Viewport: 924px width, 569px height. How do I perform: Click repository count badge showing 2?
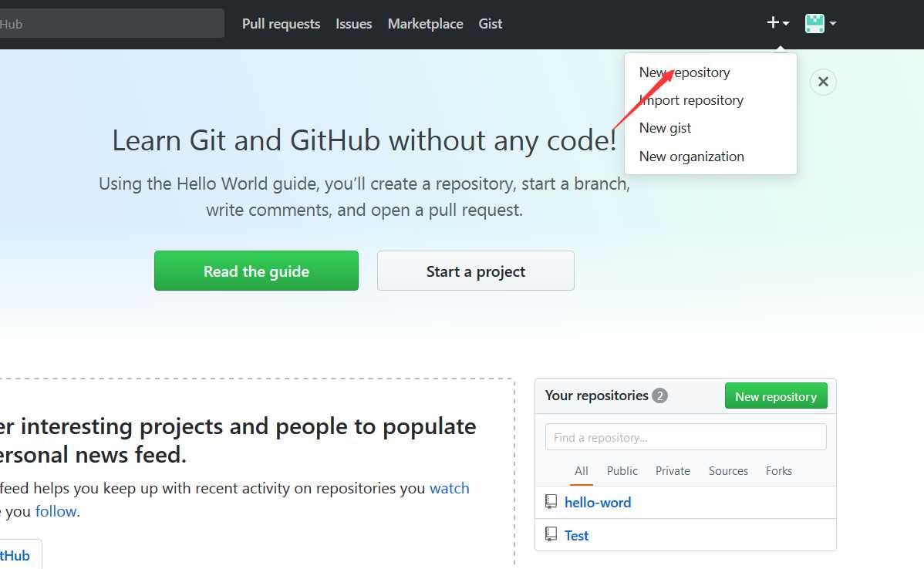tap(660, 396)
